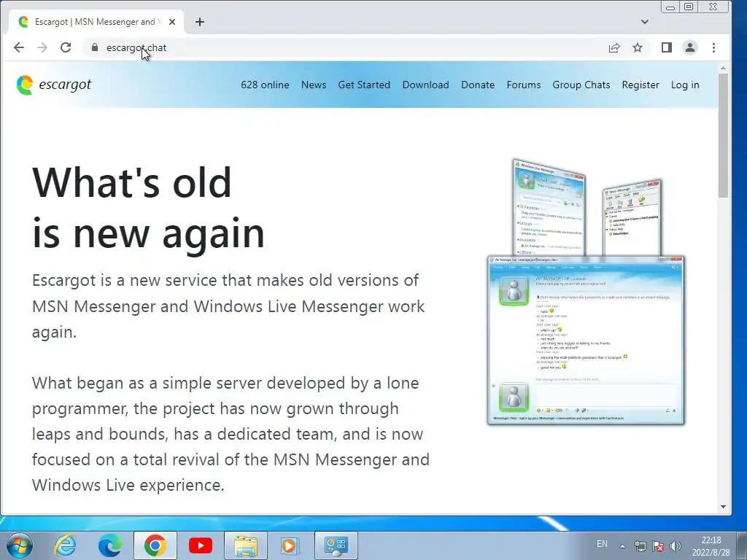Go to the News page

[314, 85]
